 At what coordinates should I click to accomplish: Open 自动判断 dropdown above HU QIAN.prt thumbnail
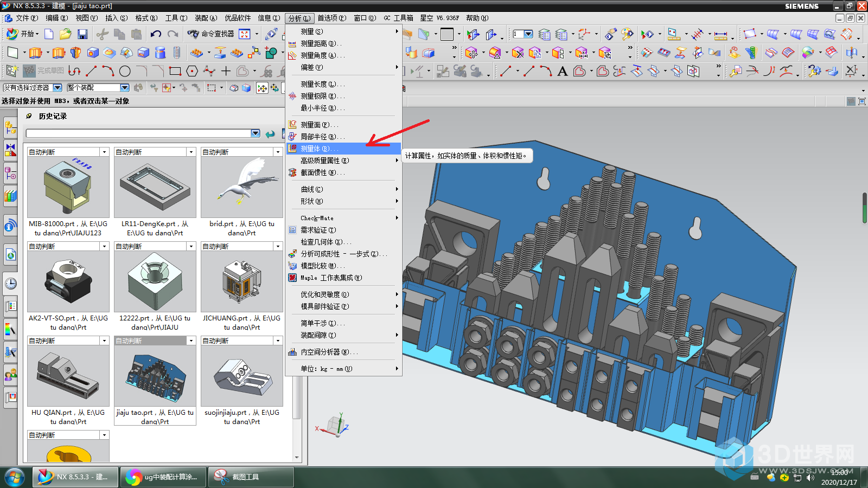105,341
